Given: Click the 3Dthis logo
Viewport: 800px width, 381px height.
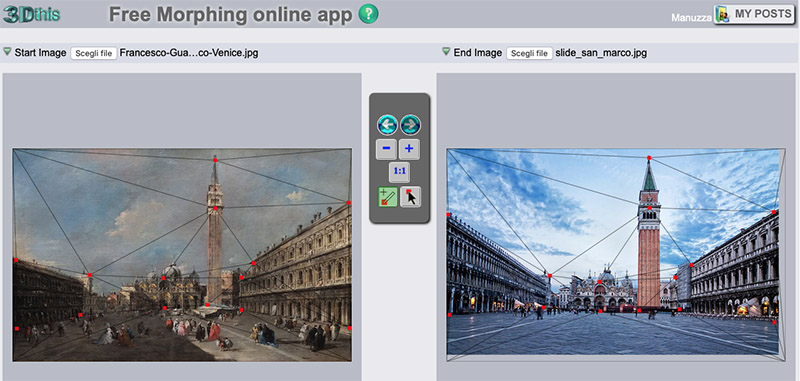Looking at the screenshot, I should click(32, 14).
